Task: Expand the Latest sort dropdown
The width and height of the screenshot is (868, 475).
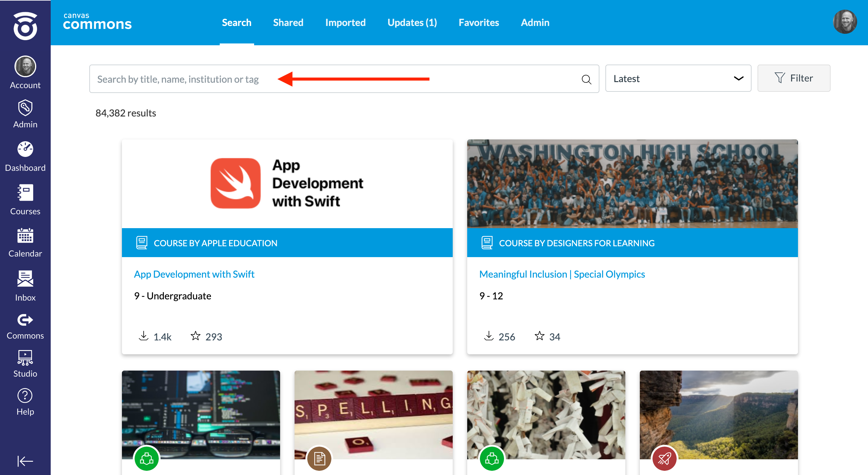Action: [678, 78]
